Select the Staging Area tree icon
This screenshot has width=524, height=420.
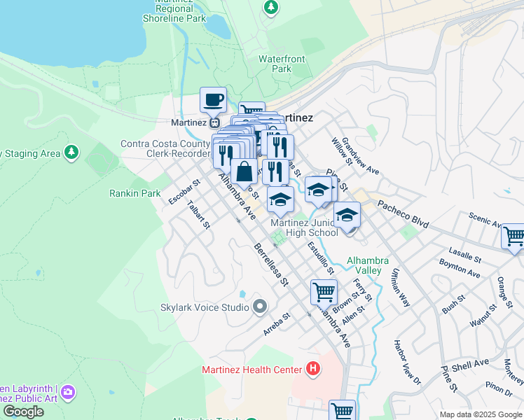[x=71, y=153]
